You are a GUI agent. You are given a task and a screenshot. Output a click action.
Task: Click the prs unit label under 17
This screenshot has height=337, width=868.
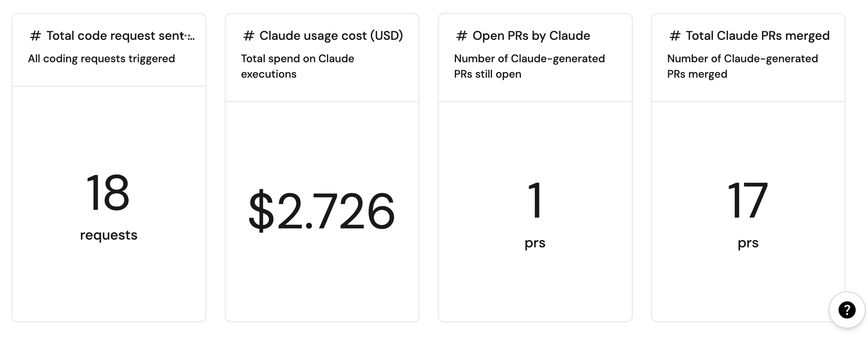[748, 243]
